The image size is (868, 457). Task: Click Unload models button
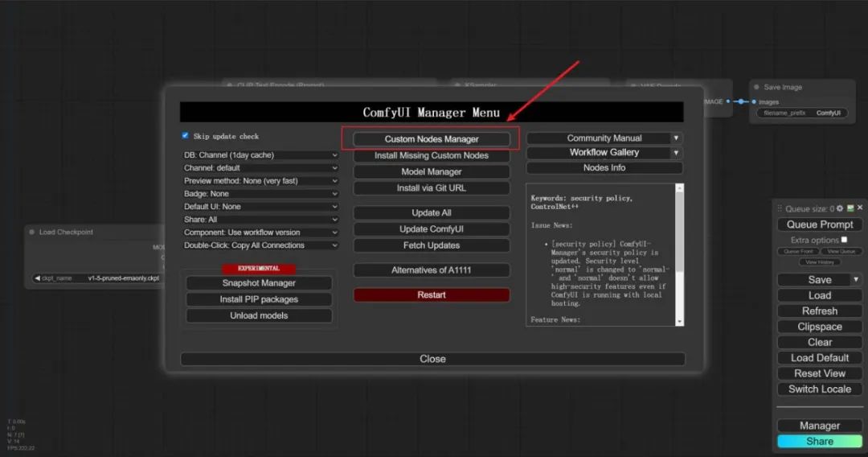[x=259, y=315]
